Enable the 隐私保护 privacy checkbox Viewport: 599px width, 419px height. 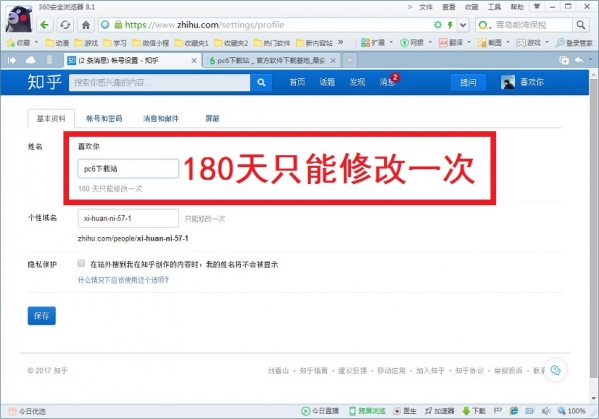click(81, 263)
